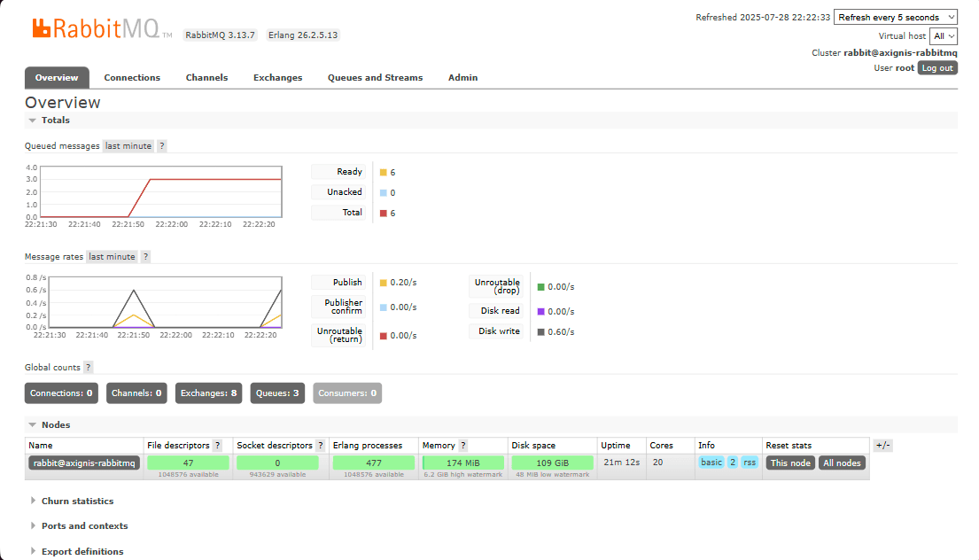Switch to the Connections tab
Image resolution: width=979 pixels, height=560 pixels.
[x=132, y=77]
